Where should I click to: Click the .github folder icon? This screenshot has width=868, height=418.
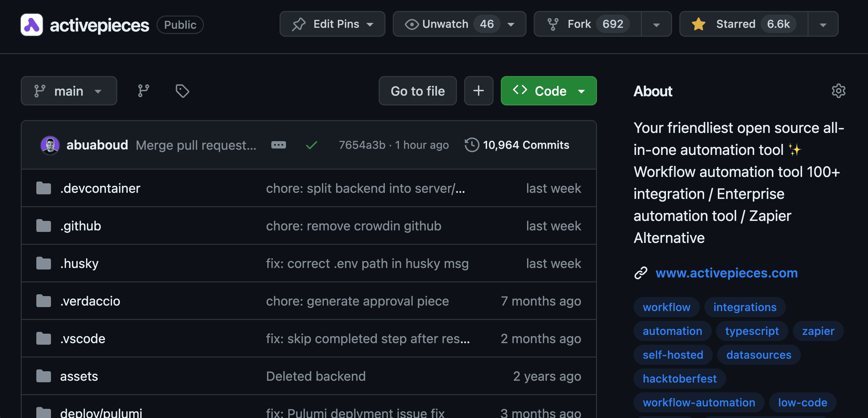[43, 226]
